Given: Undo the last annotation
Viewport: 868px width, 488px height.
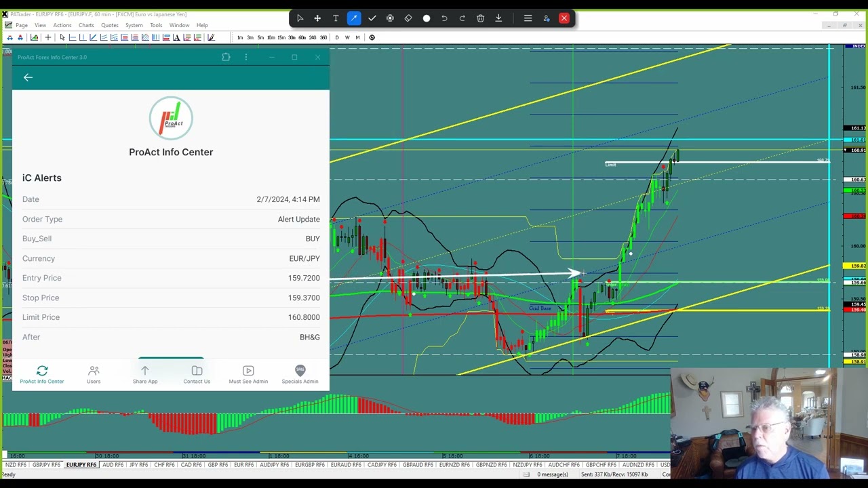Looking at the screenshot, I should click(444, 18).
